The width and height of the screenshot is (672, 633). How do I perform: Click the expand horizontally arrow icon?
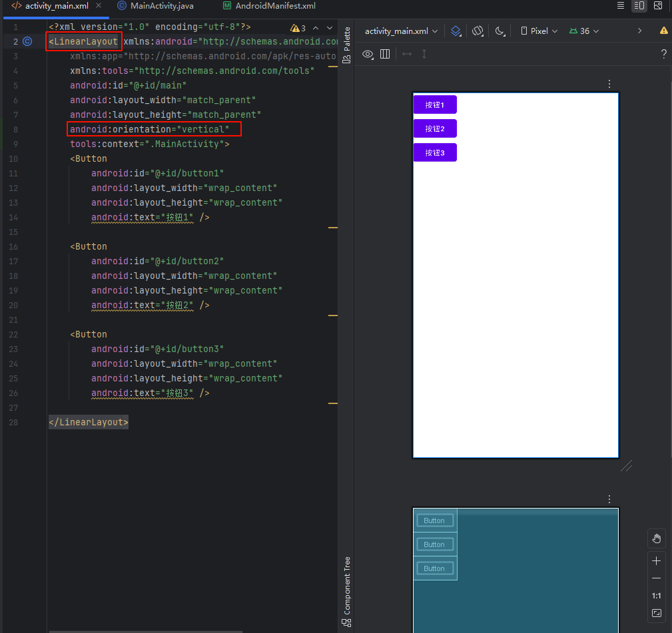(407, 54)
